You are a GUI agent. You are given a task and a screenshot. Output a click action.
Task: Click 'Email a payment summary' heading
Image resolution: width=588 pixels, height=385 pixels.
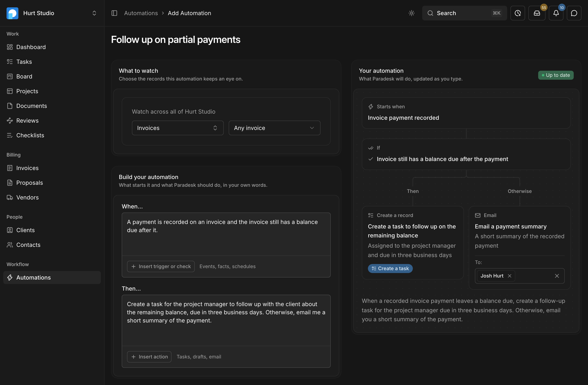pyautogui.click(x=510, y=226)
